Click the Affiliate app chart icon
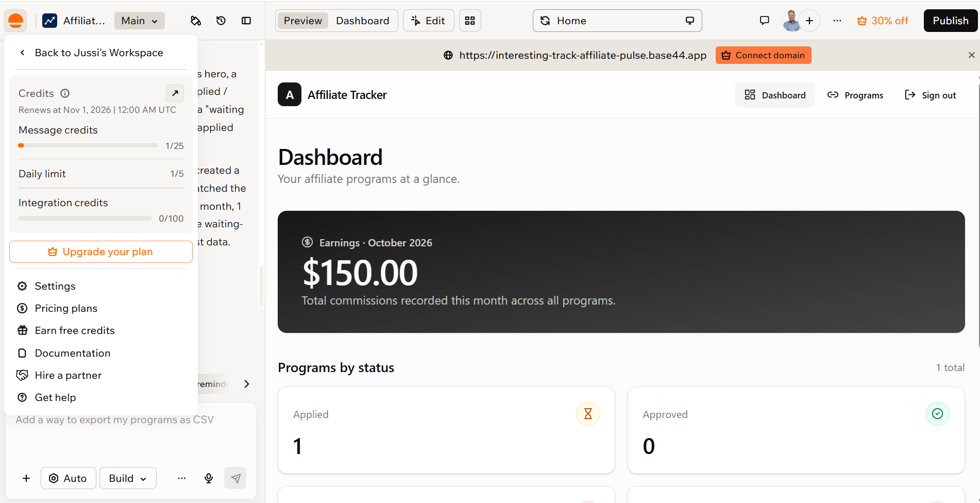Screen dimensions: 980x503 (49, 21)
